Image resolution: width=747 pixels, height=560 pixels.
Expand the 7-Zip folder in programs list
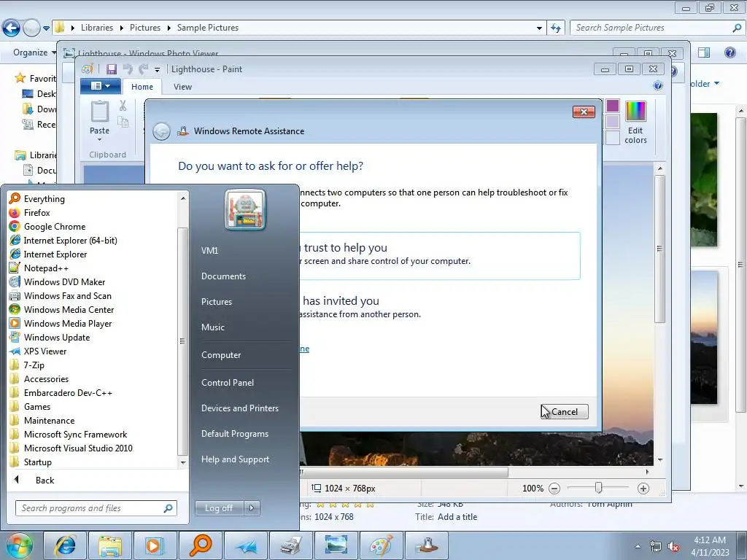click(27, 365)
